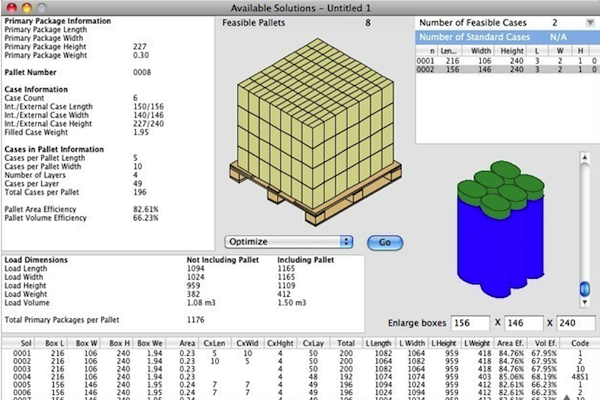Click the Code column header
Viewport: 600px width, 400px height.
pyautogui.click(x=577, y=341)
